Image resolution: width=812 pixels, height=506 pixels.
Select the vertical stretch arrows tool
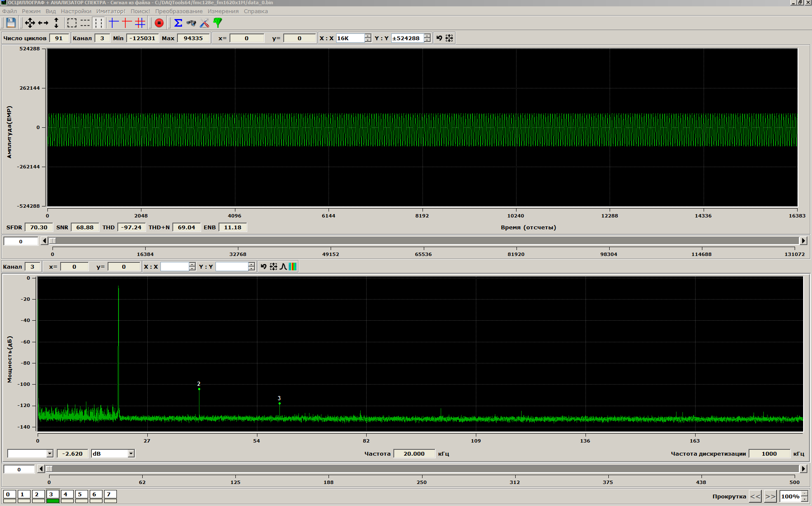point(56,23)
